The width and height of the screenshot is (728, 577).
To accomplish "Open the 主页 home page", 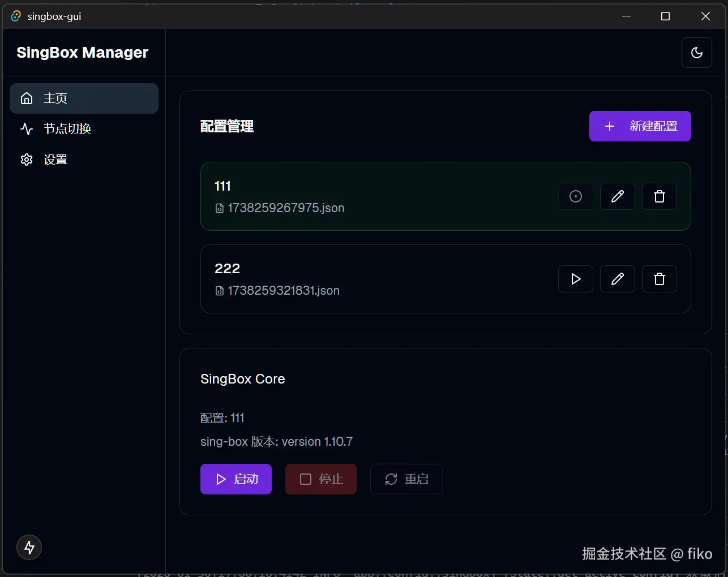I will tap(84, 98).
